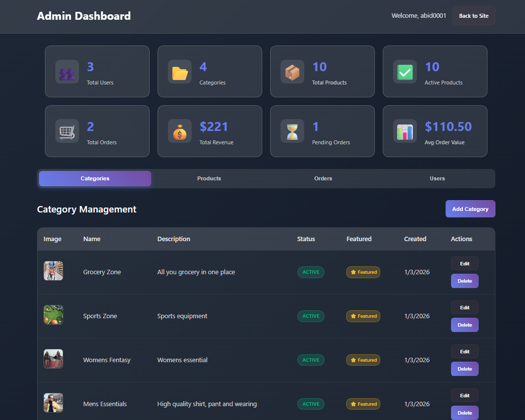This screenshot has width=525, height=420.
Task: Edit the Womens Fentasy category
Action: click(464, 351)
